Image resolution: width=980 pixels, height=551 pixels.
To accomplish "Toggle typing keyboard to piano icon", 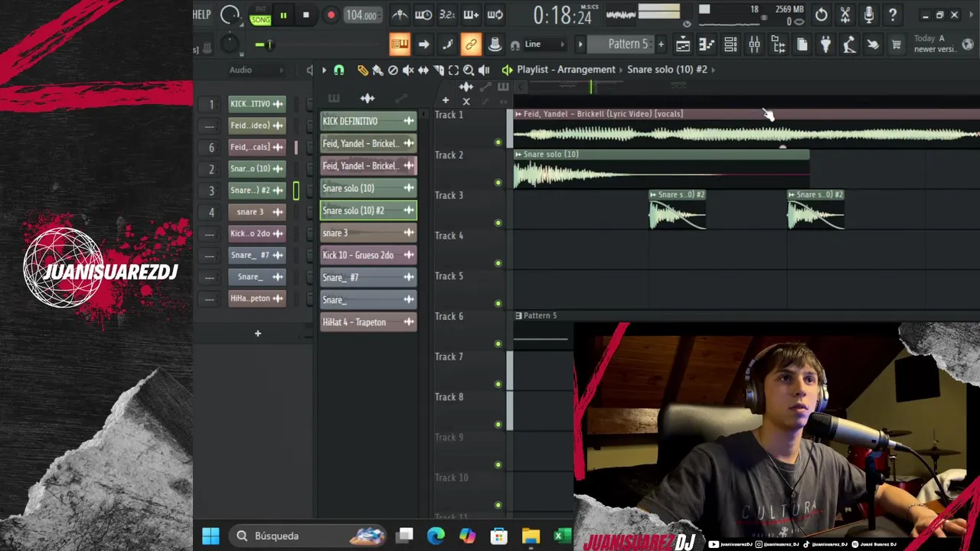I will pyautogui.click(x=400, y=44).
